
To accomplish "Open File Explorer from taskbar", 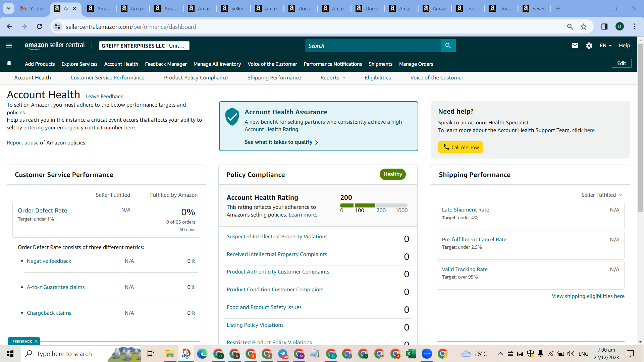I will click(x=170, y=354).
